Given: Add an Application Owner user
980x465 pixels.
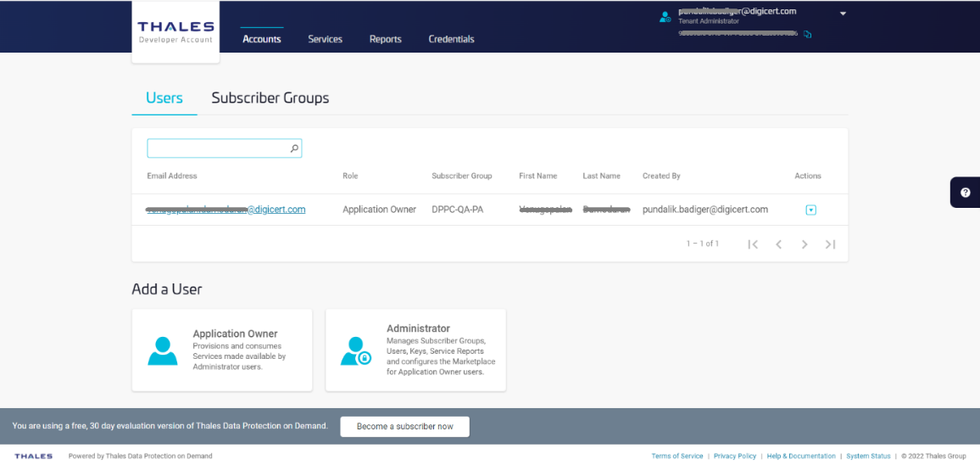Looking at the screenshot, I should pyautogui.click(x=222, y=350).
